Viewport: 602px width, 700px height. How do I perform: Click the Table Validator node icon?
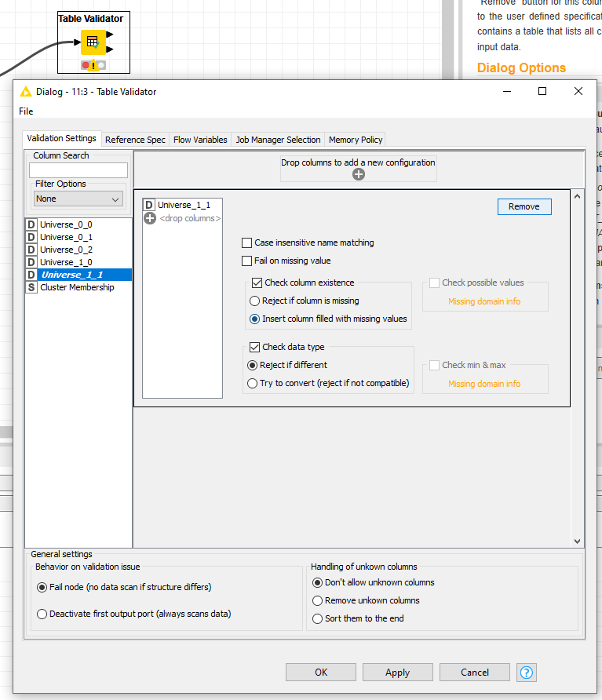click(x=93, y=42)
